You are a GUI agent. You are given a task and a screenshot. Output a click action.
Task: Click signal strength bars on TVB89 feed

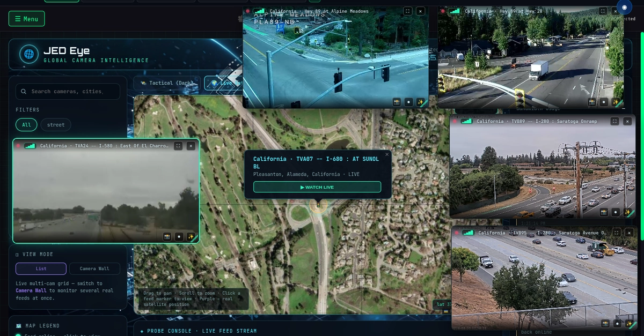coord(467,122)
